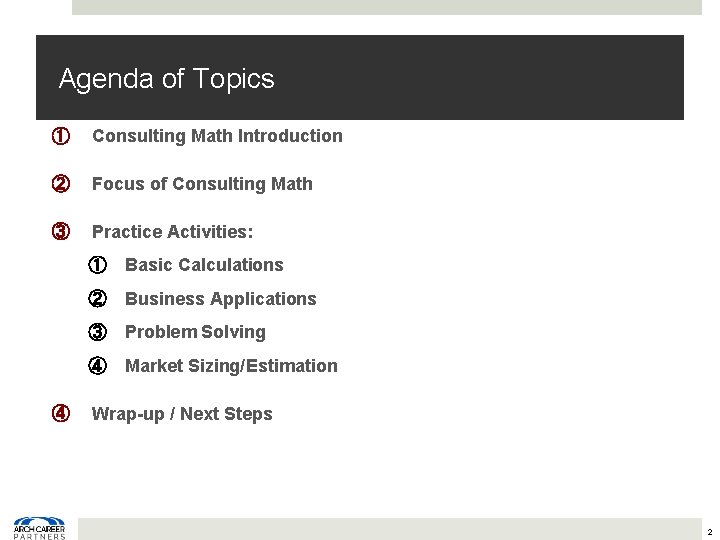This screenshot has height=540, width=720.
Task: Click the gray footer bar
Action: point(390,528)
